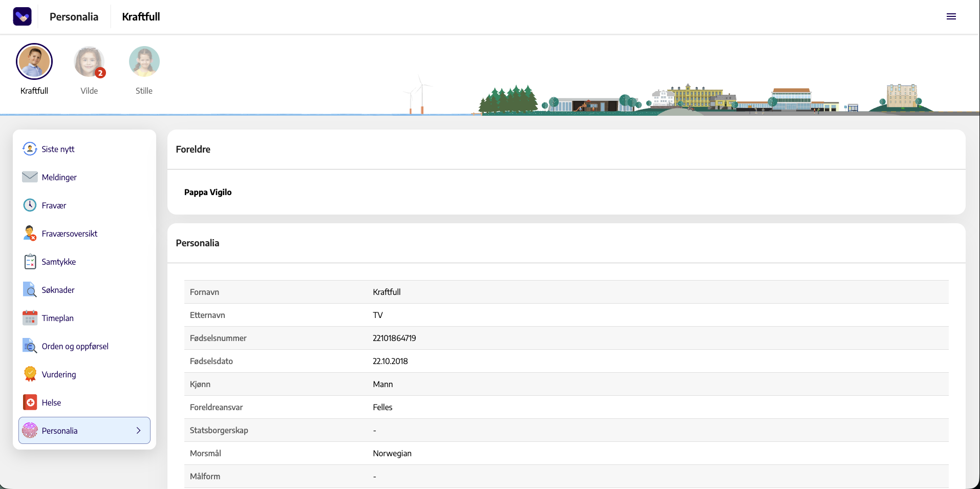Click the Fraværsoversikt person icon
This screenshot has height=489, width=980.
(x=30, y=233)
